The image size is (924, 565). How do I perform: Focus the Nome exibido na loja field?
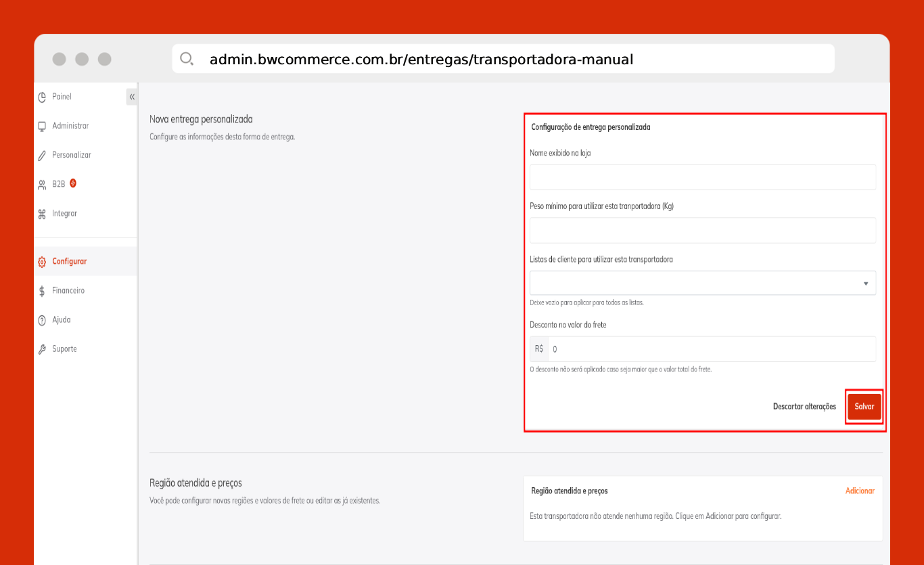coord(702,177)
